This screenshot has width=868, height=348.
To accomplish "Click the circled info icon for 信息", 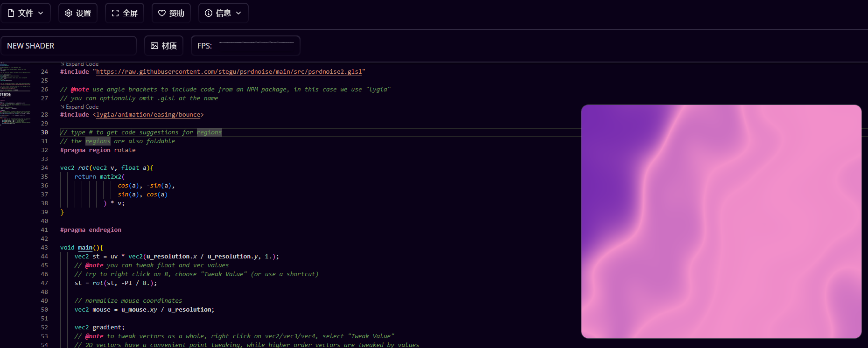I will (209, 13).
